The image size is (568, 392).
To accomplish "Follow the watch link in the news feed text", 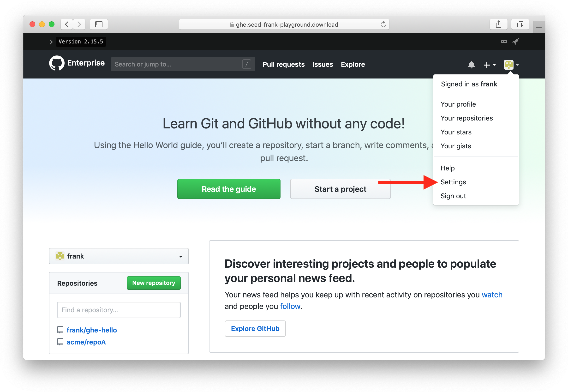I will (x=492, y=295).
